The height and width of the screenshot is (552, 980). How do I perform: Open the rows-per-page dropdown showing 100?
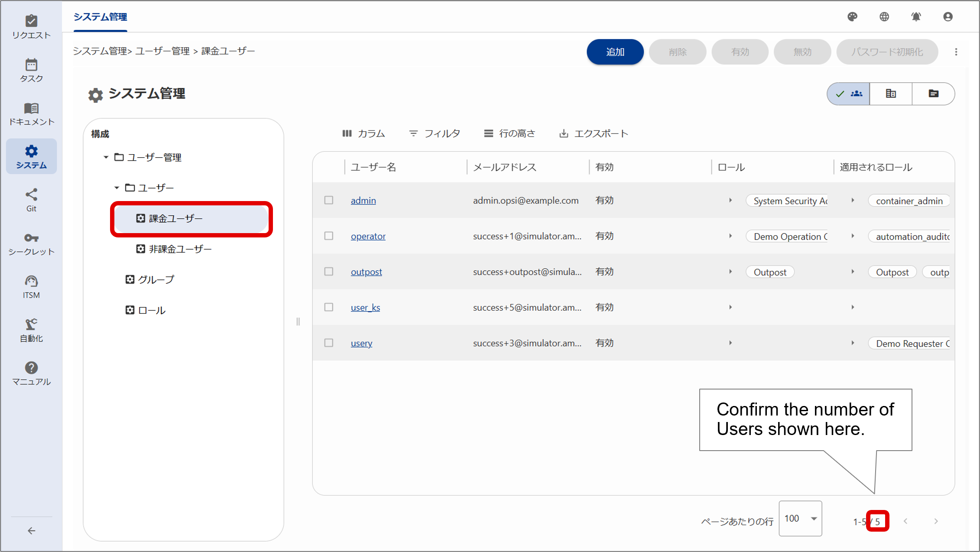[x=800, y=518]
